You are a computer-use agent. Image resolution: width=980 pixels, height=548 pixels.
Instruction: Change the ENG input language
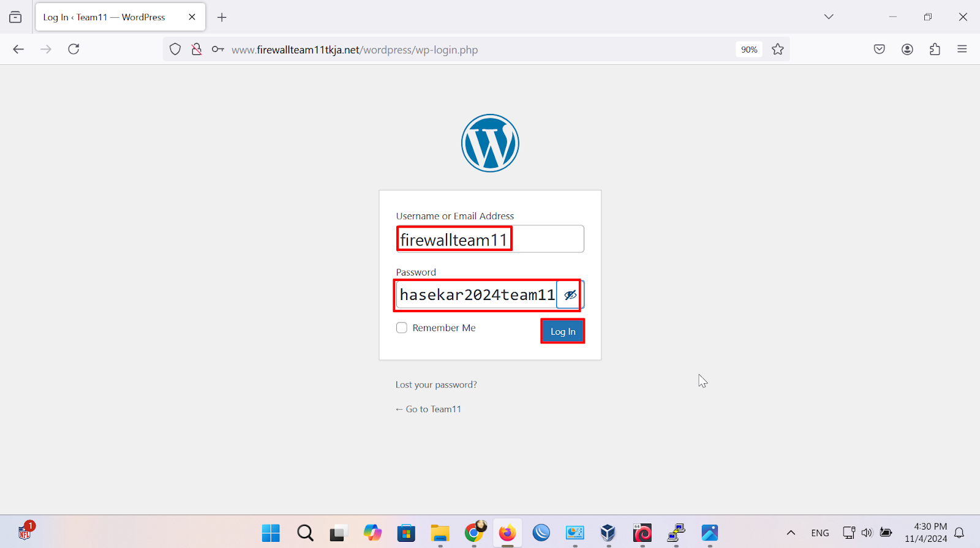click(820, 533)
